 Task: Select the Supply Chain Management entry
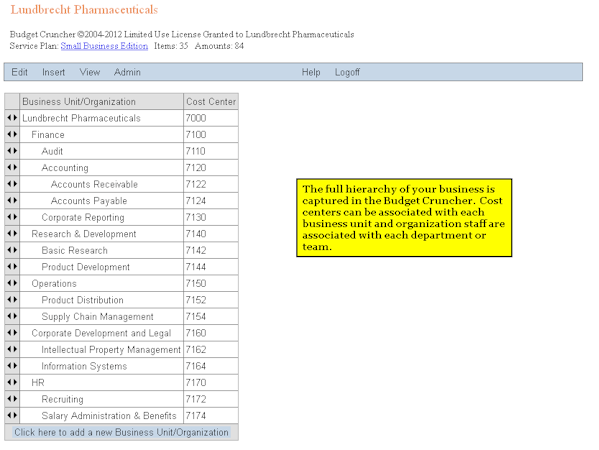pyautogui.click(x=97, y=316)
